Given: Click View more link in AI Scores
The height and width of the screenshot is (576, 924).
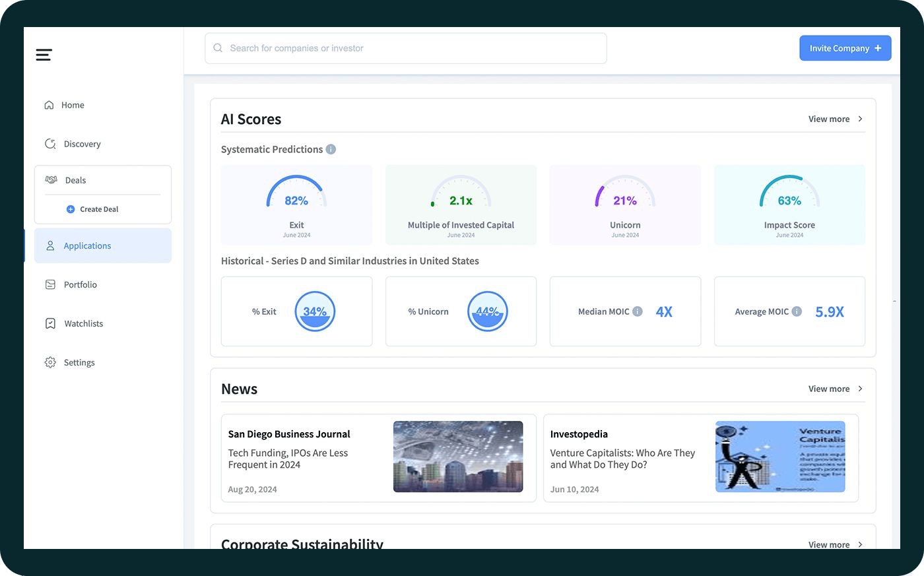Looking at the screenshot, I should (x=829, y=119).
